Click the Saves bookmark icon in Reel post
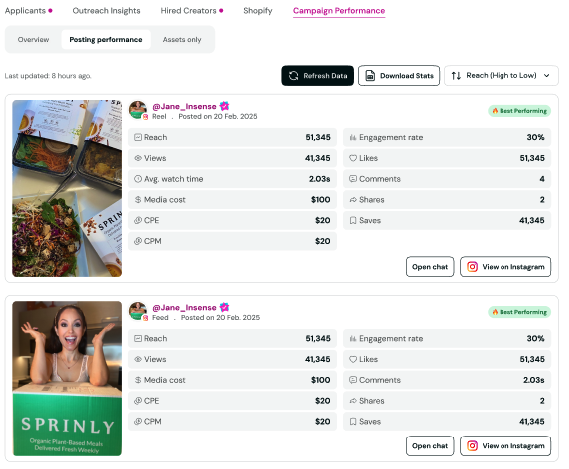 [353, 220]
